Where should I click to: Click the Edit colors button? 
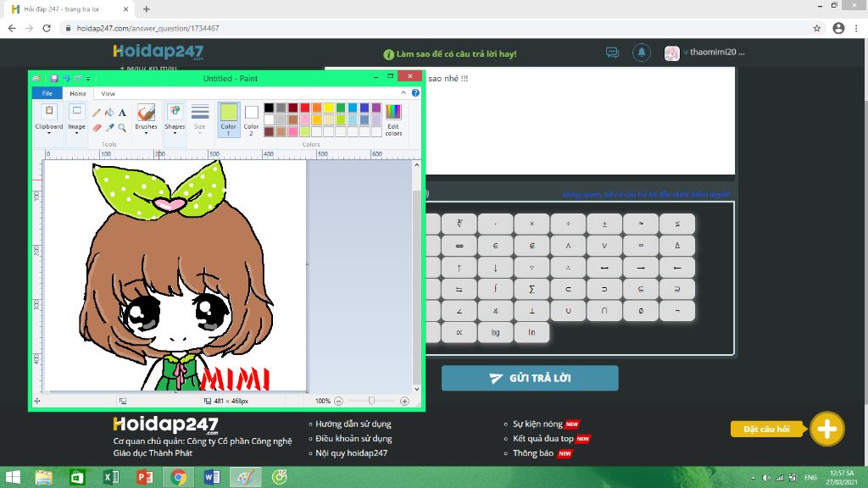point(393,119)
